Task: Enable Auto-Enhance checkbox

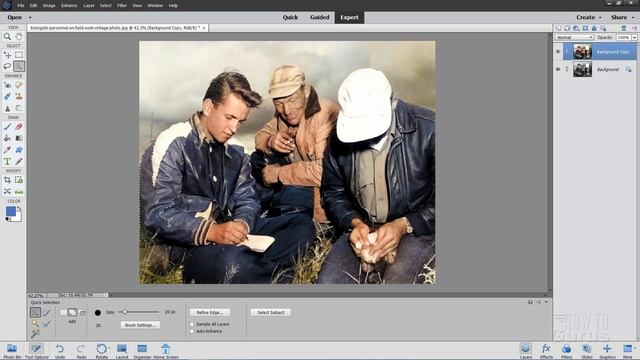Action: point(192,331)
